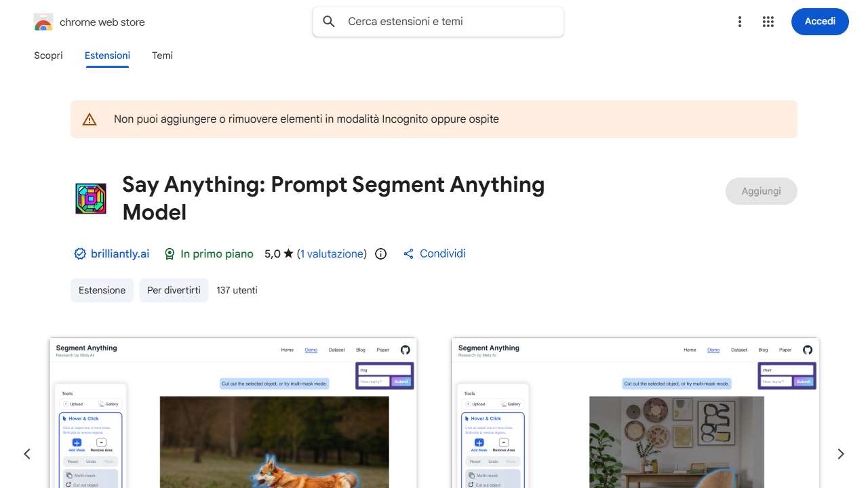Click the previous screenshot arrow

[x=27, y=454]
